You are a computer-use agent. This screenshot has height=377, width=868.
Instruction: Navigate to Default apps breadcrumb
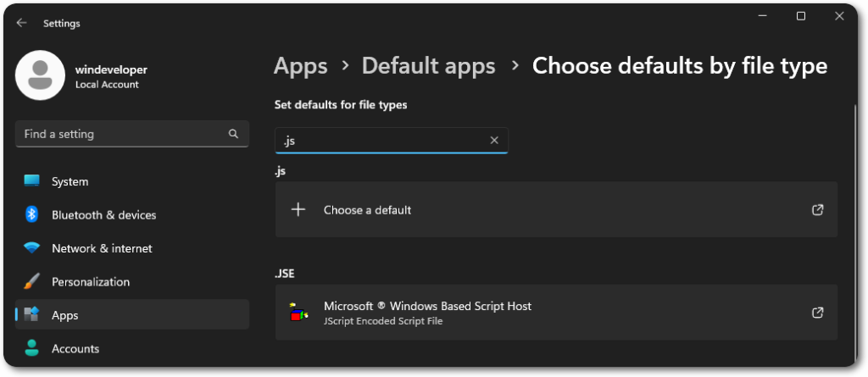(428, 66)
